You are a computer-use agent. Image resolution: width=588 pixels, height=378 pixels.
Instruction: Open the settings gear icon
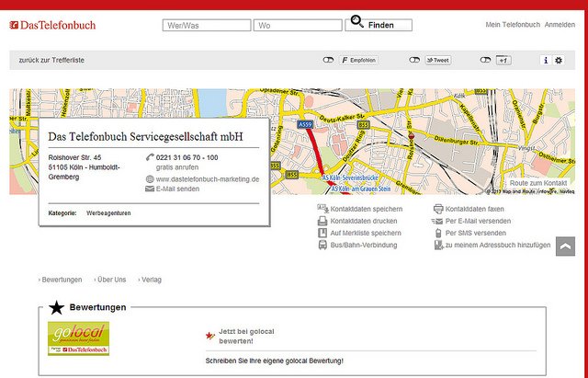point(559,60)
